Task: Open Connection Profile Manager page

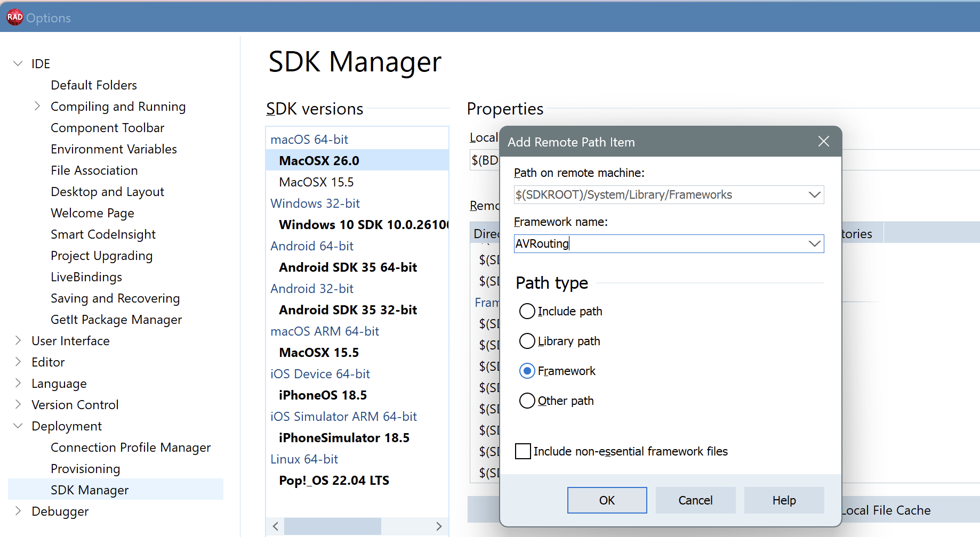Action: pos(130,447)
